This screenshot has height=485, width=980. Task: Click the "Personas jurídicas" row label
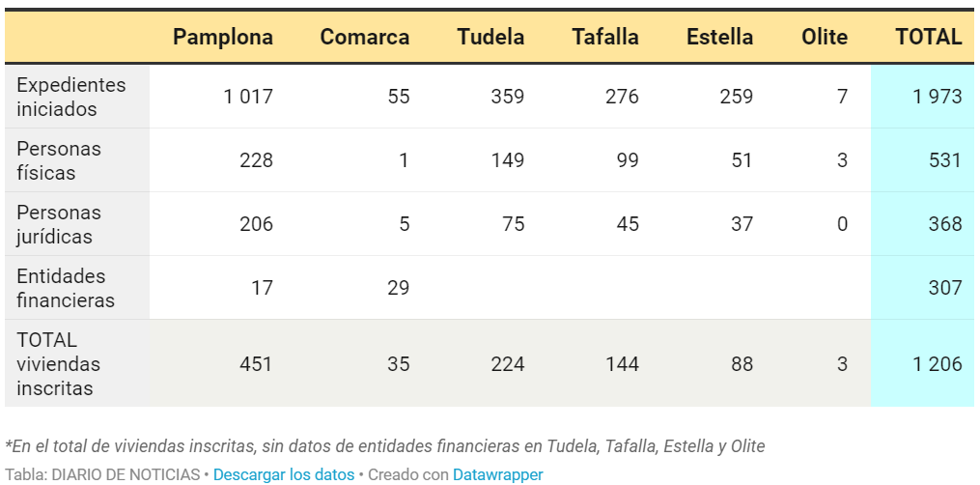tap(59, 224)
